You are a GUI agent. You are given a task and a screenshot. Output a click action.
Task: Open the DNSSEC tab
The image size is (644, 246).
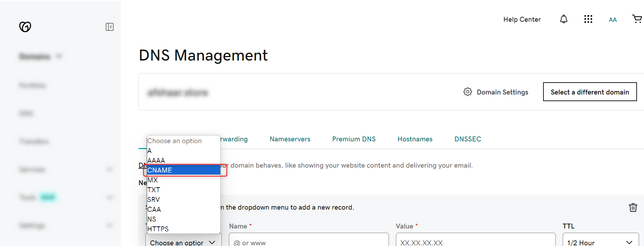(x=467, y=139)
